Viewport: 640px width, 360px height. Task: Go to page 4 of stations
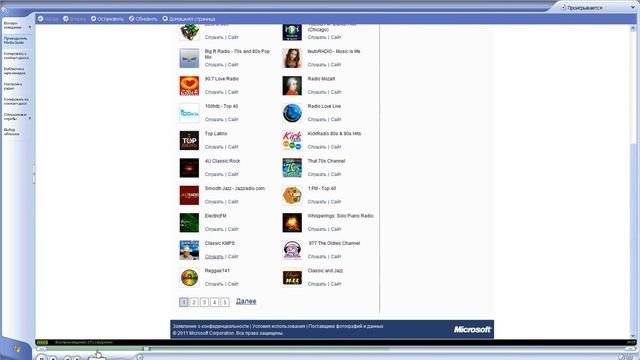coord(215,302)
